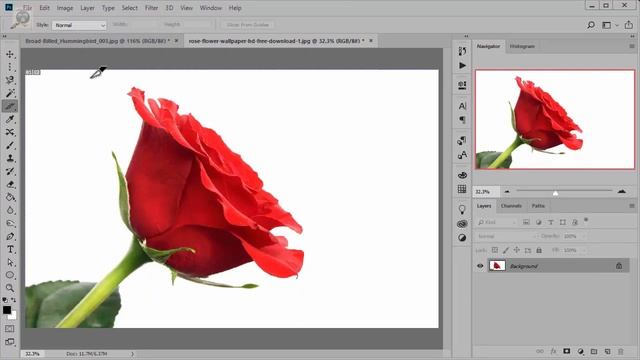
Task: Open the History panel icon
Action: pyautogui.click(x=462, y=51)
